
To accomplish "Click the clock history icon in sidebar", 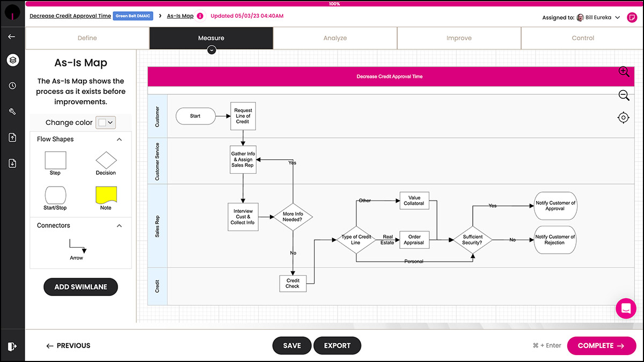I will [12, 86].
